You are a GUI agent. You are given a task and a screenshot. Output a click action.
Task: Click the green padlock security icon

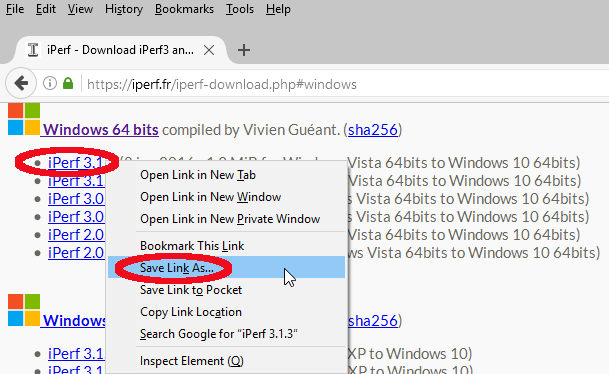tap(68, 83)
